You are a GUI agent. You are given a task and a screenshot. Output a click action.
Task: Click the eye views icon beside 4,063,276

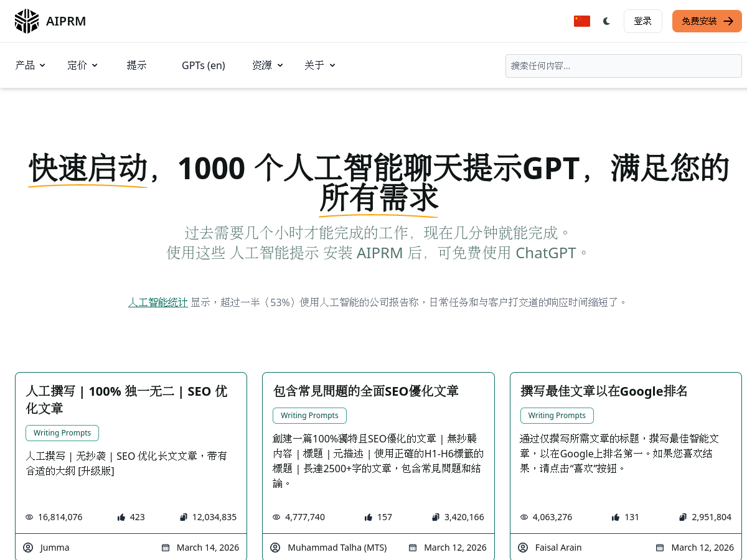point(524,517)
